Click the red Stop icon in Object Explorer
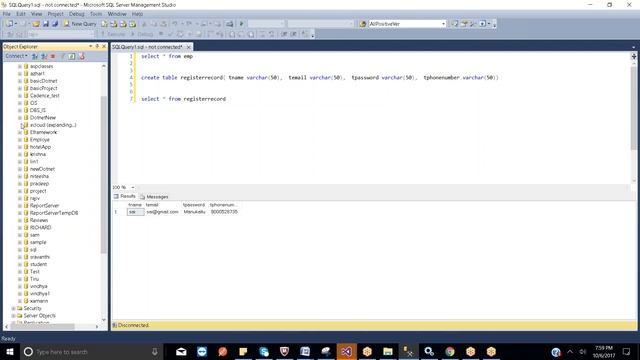 coord(53,56)
